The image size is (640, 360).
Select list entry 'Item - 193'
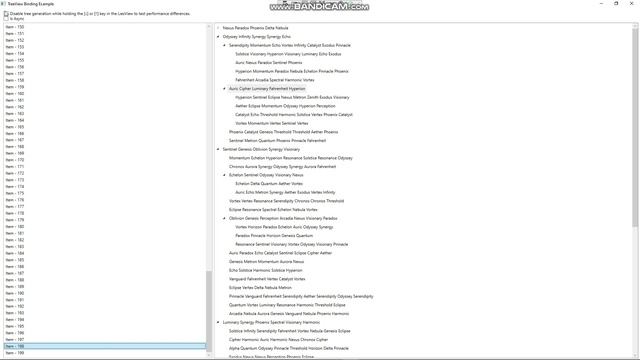pos(105,313)
